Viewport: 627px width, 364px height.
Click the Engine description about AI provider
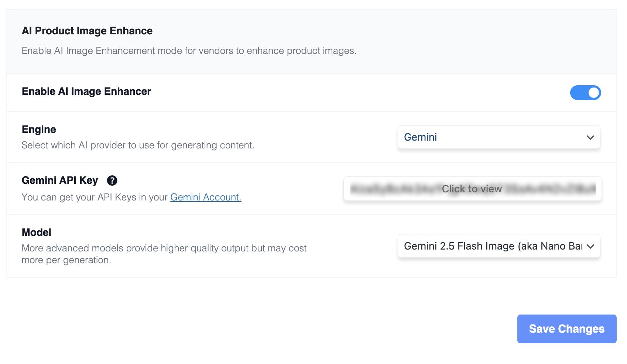(138, 145)
